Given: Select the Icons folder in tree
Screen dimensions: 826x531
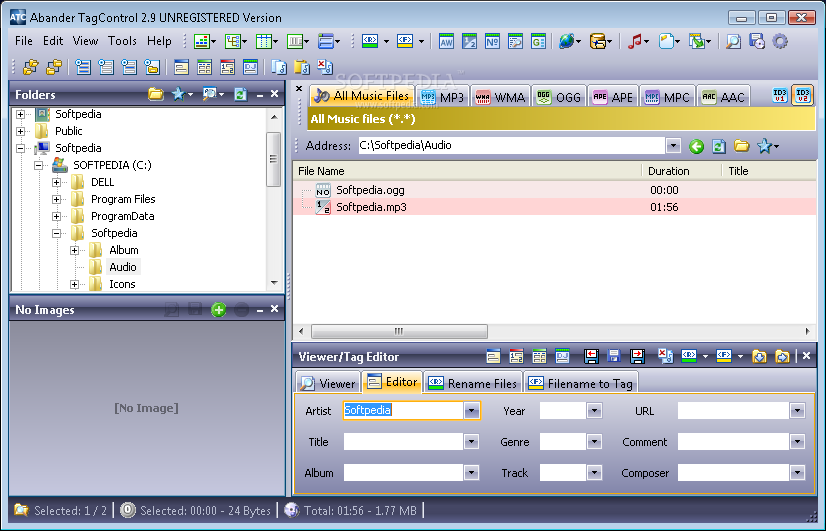Looking at the screenshot, I should tap(122, 284).
